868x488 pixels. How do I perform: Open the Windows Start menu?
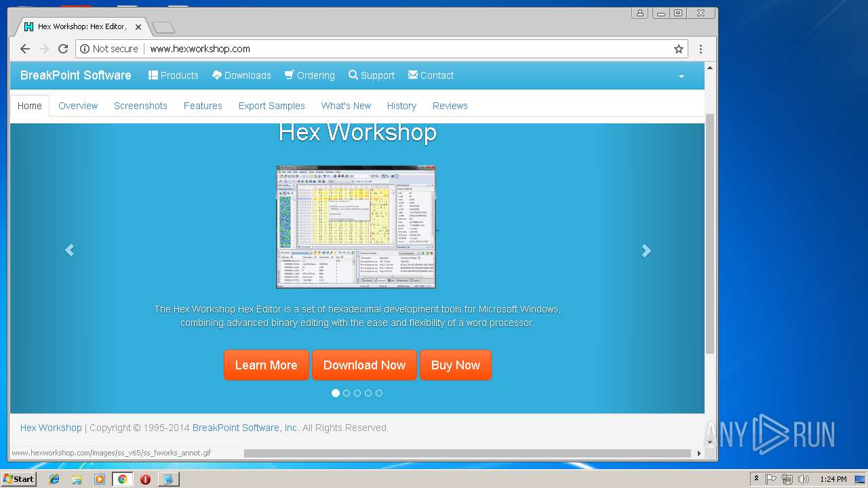click(18, 479)
